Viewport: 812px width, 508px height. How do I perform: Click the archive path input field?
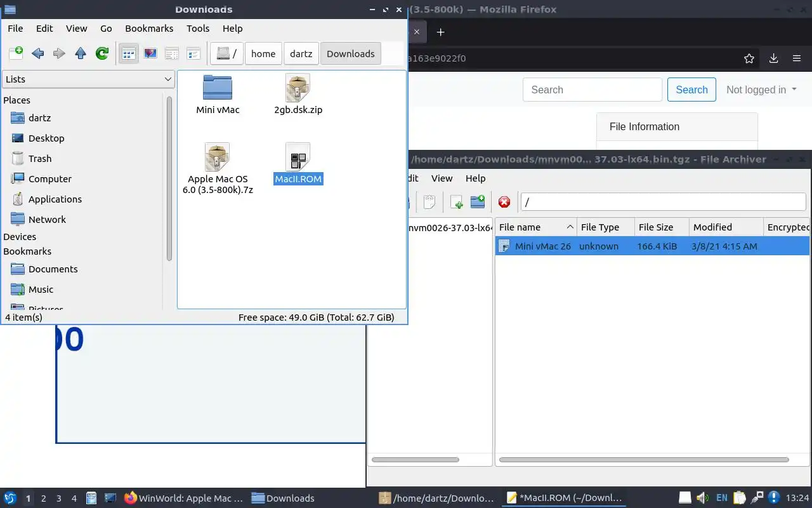tap(663, 202)
